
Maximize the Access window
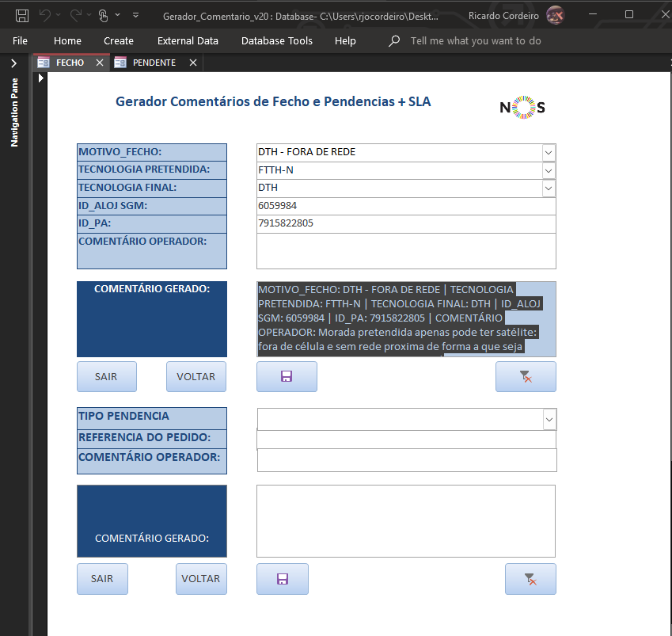coord(629,14)
